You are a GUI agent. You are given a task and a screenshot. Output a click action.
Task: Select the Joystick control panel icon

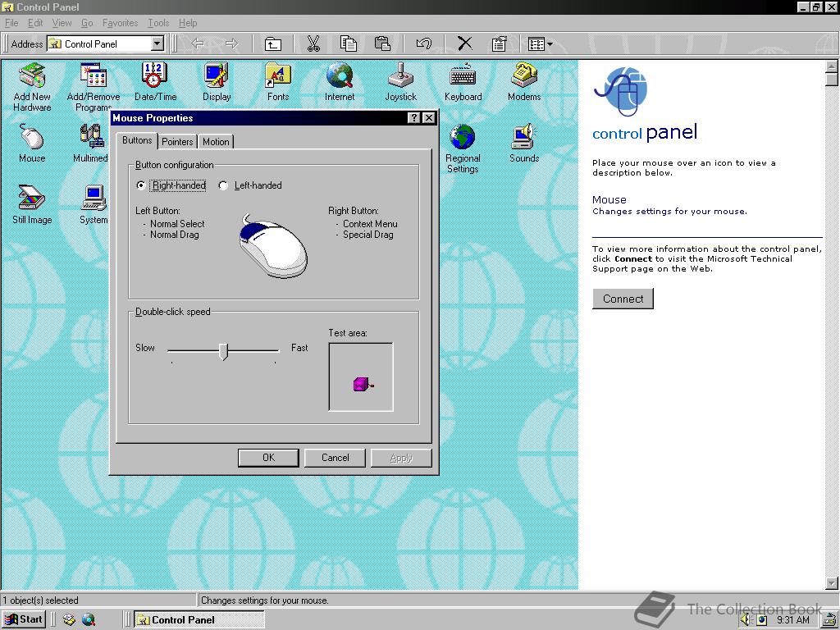[400, 82]
